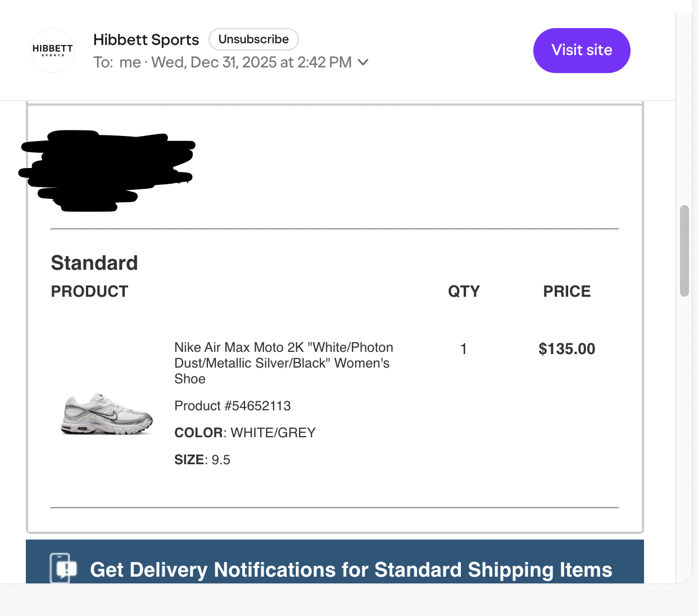The image size is (698, 616).
Task: Click the COLOR: WHITE/GREY line
Action: click(245, 433)
